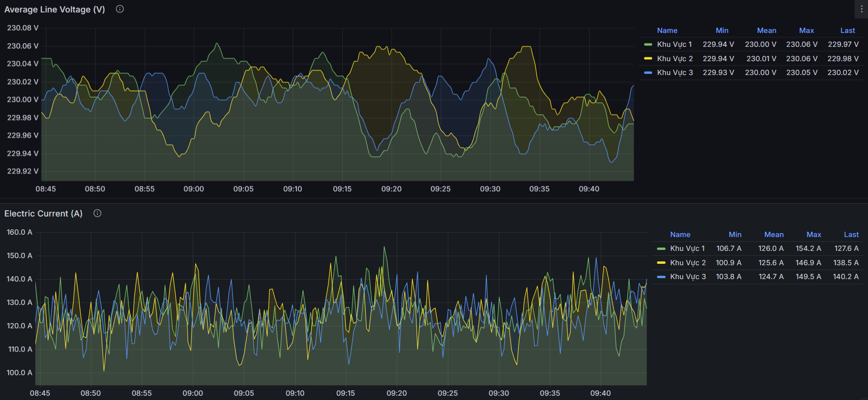This screenshot has height=400, width=868.
Task: Open the Average Line Voltage info icon
Action: tap(120, 9)
